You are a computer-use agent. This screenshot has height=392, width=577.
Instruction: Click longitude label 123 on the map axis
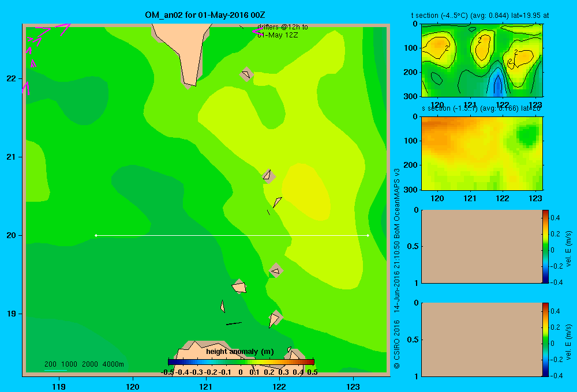coord(353,386)
